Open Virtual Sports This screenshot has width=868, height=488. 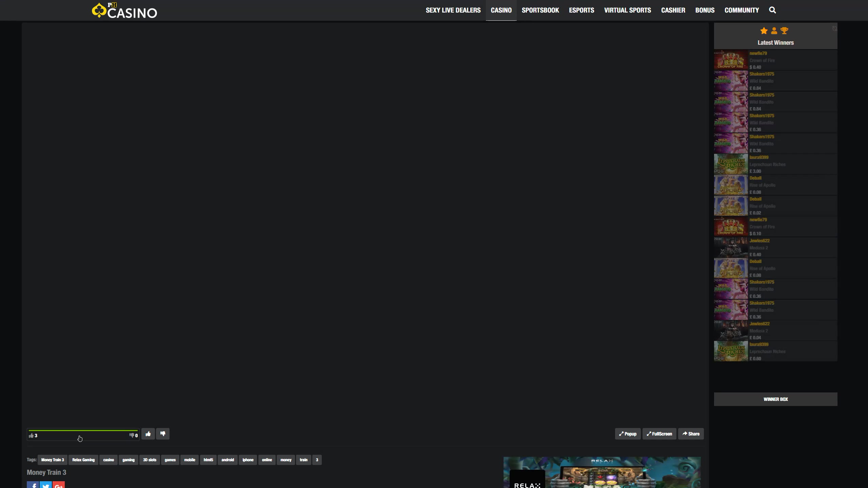tap(628, 10)
